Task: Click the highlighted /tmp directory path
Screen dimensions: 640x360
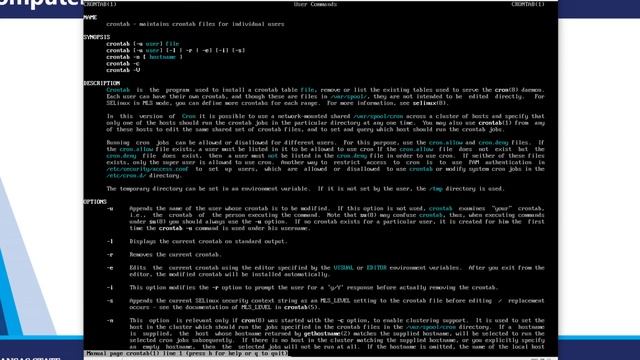Action: [x=436, y=189]
